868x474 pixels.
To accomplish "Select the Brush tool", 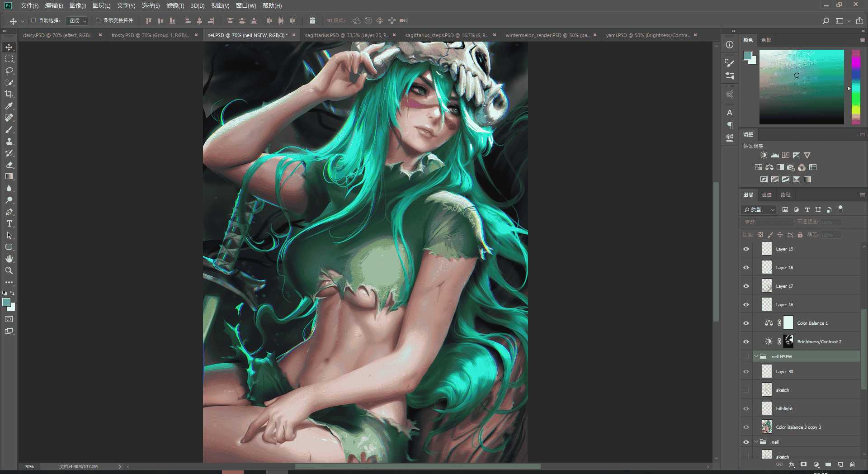I will coord(9,129).
